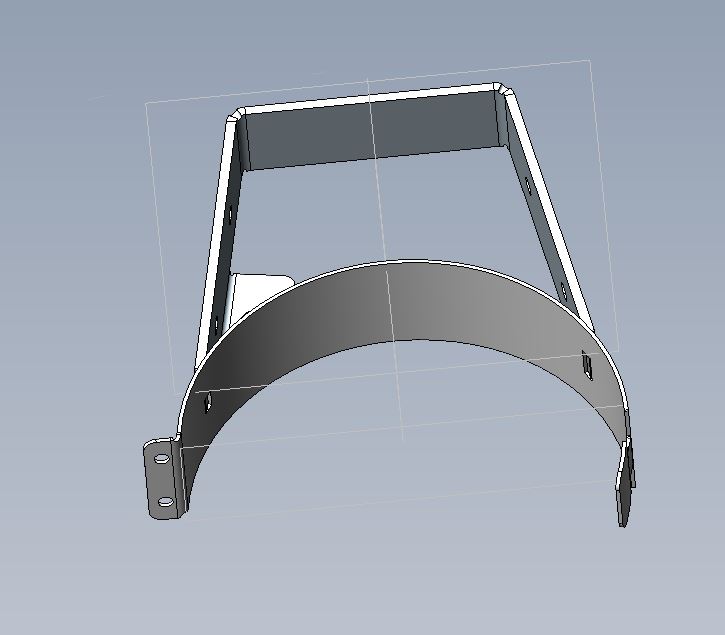
Task: Select the white top edge of the crossbar
Action: click(370, 98)
